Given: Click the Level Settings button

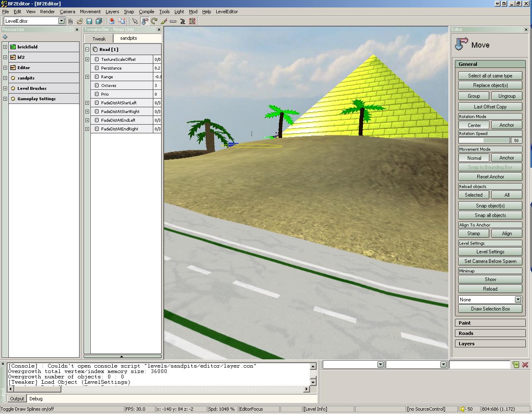Looking at the screenshot, I should tap(490, 252).
